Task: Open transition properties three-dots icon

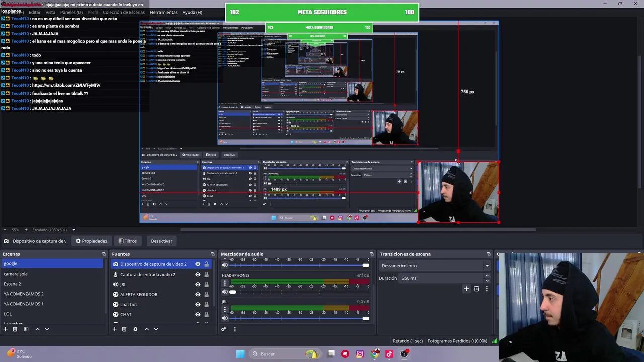Action: click(487, 289)
